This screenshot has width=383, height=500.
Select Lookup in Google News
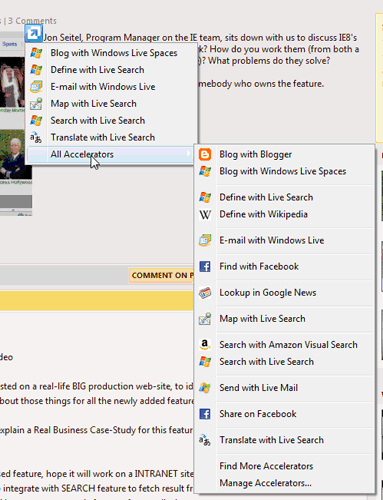tap(284, 293)
